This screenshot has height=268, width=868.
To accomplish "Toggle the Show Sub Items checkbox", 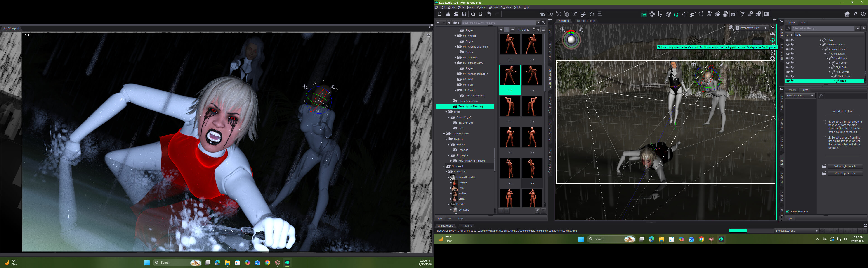I will [x=788, y=212].
